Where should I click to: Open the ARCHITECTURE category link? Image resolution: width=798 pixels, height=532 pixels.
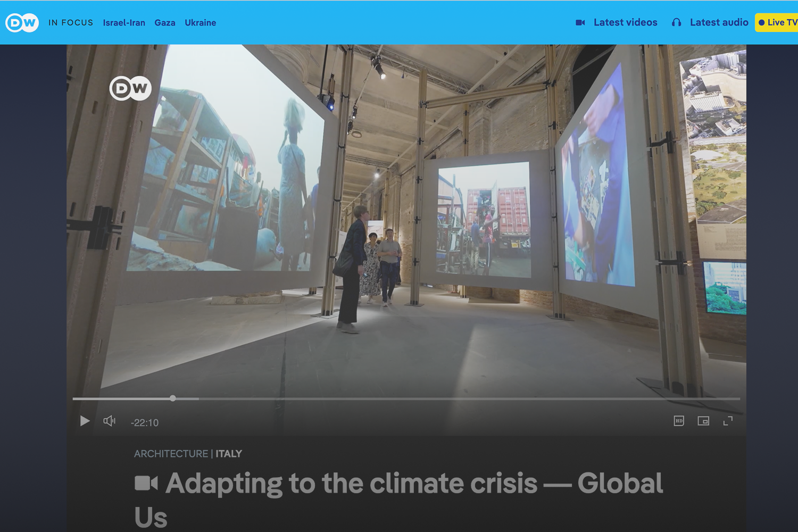171,454
